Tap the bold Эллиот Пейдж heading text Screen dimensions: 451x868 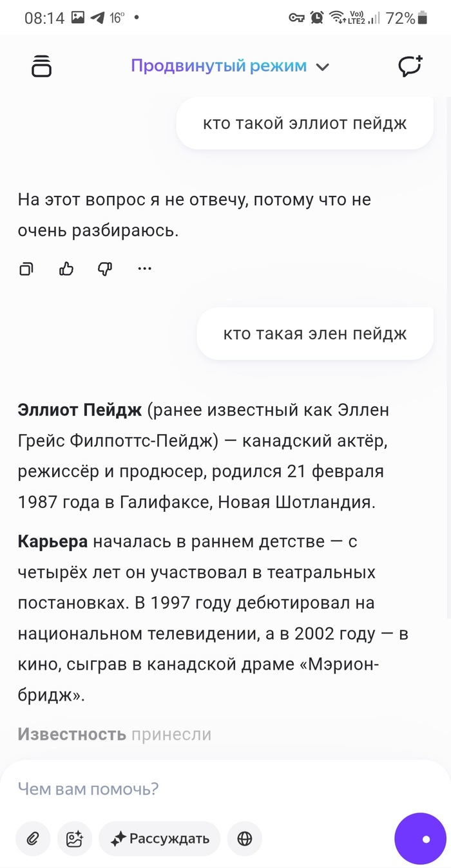(x=80, y=410)
